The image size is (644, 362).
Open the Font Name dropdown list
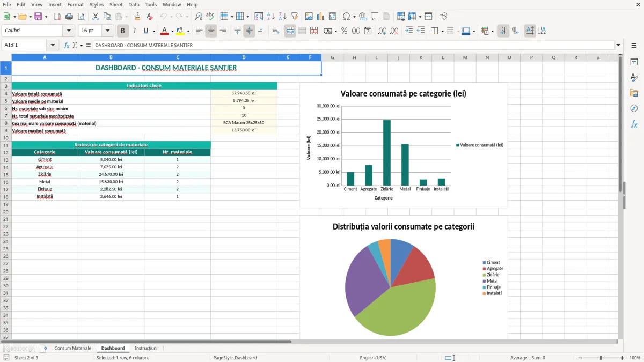[x=69, y=31]
